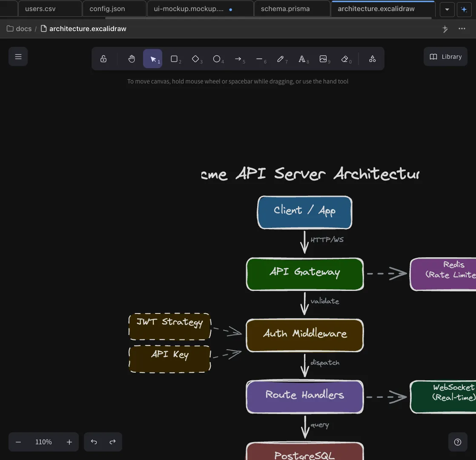
Task: Open the help menu
Action: coord(458,442)
